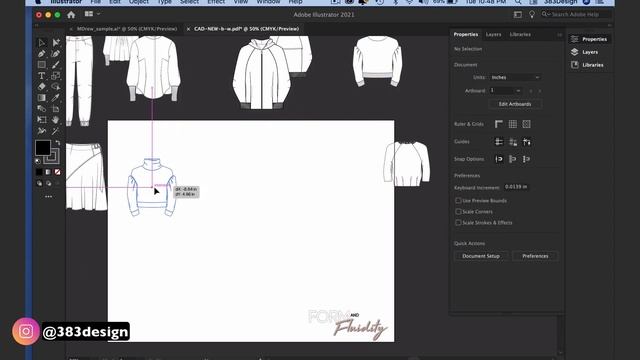The width and height of the screenshot is (640, 360).
Task: Toggle Scale Corners checkbox
Action: pyautogui.click(x=458, y=212)
